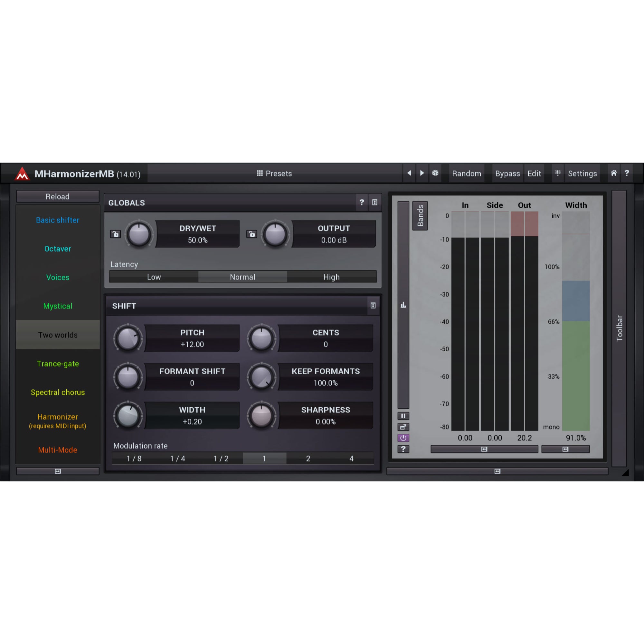644x644 pixels.
Task: Set Latency to High
Action: pyautogui.click(x=332, y=277)
